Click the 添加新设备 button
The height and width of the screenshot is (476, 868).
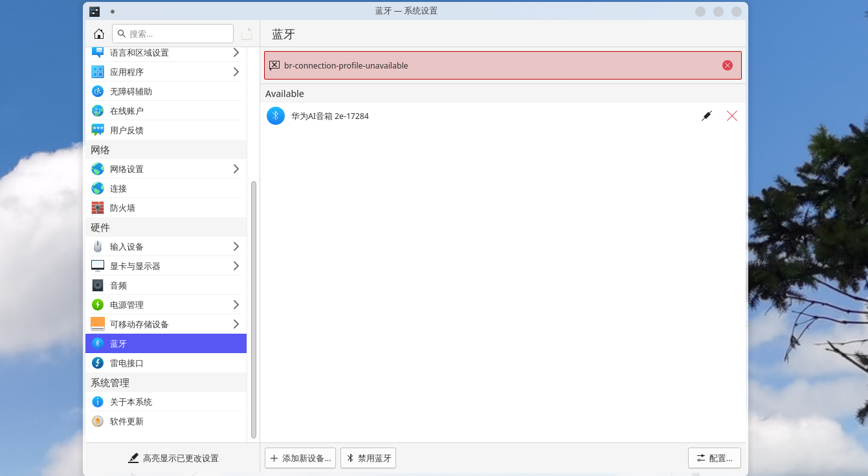point(300,458)
